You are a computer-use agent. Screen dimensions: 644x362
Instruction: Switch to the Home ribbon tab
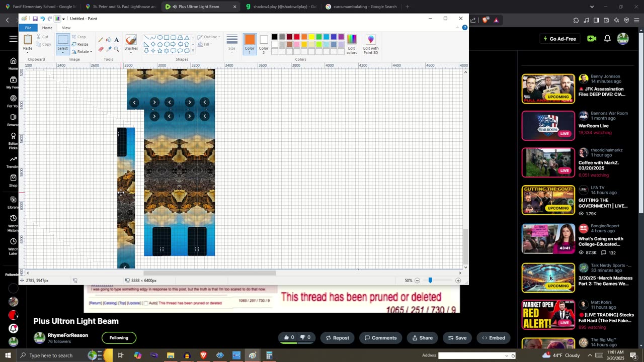(x=47, y=28)
